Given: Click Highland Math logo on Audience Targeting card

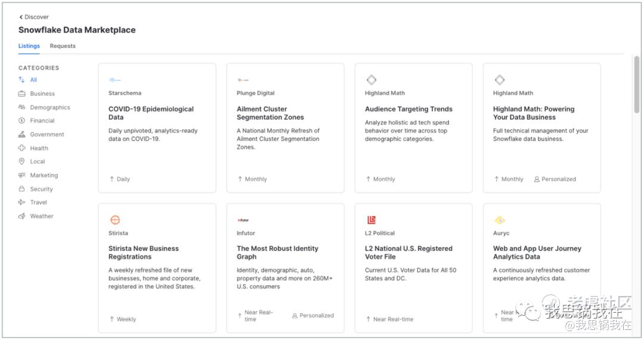Looking at the screenshot, I should click(371, 80).
